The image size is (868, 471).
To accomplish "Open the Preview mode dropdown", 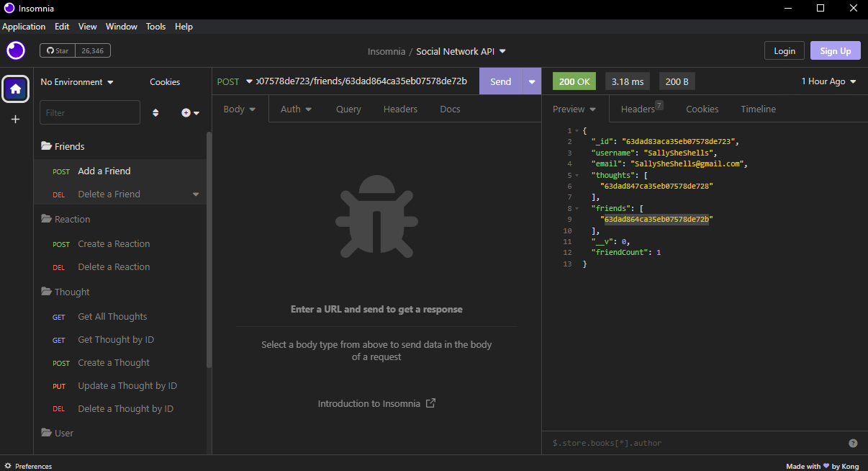I will [x=574, y=109].
